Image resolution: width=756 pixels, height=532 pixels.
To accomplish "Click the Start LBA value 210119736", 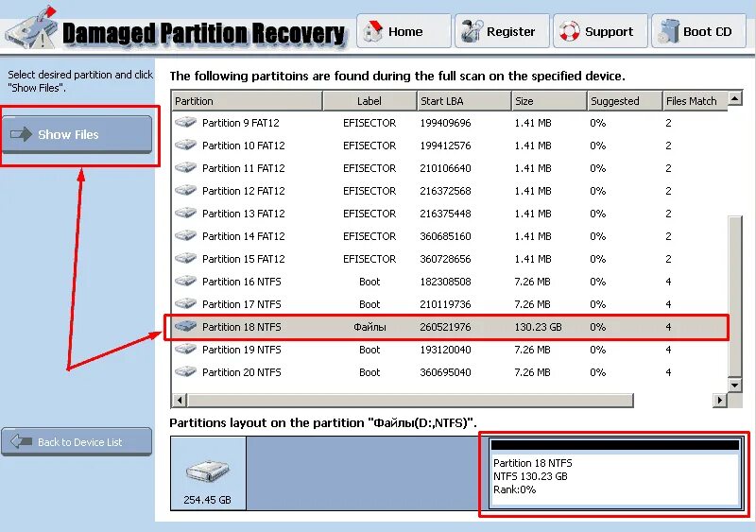I will pyautogui.click(x=445, y=304).
